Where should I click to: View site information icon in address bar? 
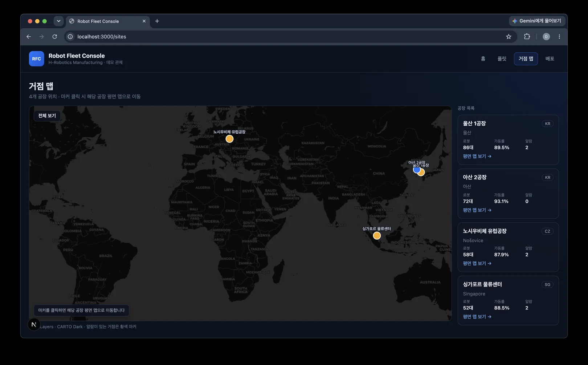(x=70, y=37)
